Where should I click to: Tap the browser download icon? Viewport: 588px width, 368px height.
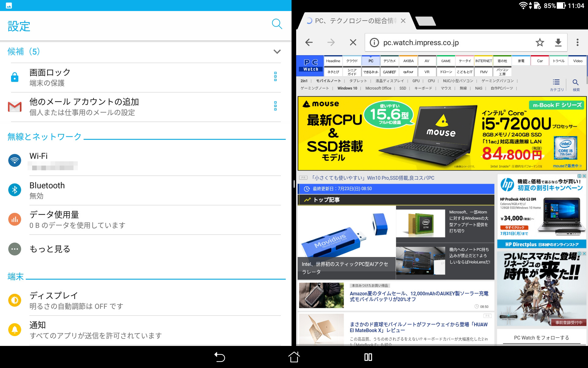click(558, 42)
